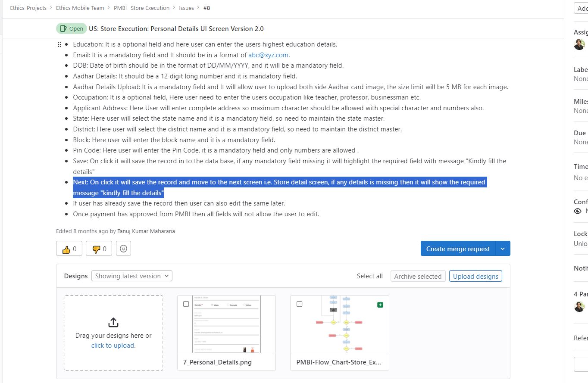The height and width of the screenshot is (383, 588).
Task: Click the Upload designs button
Action: click(x=475, y=276)
